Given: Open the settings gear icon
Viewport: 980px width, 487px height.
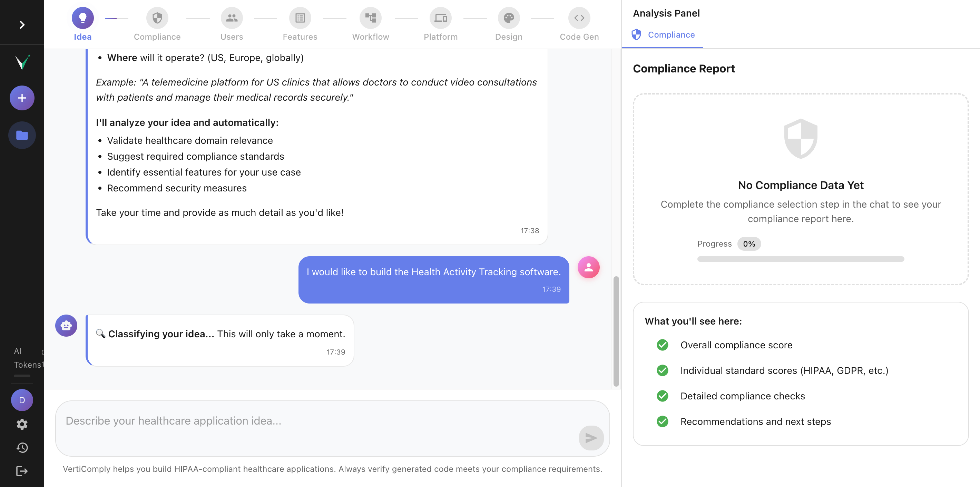Looking at the screenshot, I should click(22, 424).
